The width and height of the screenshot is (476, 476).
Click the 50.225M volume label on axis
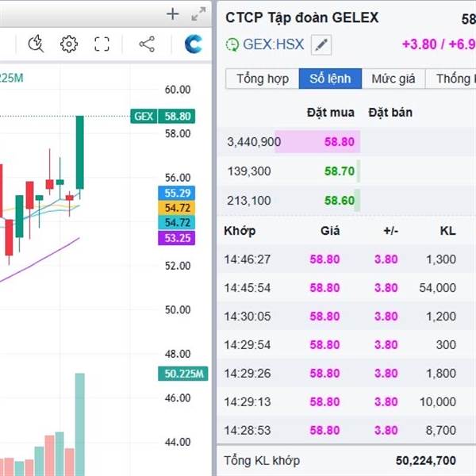coord(182,374)
